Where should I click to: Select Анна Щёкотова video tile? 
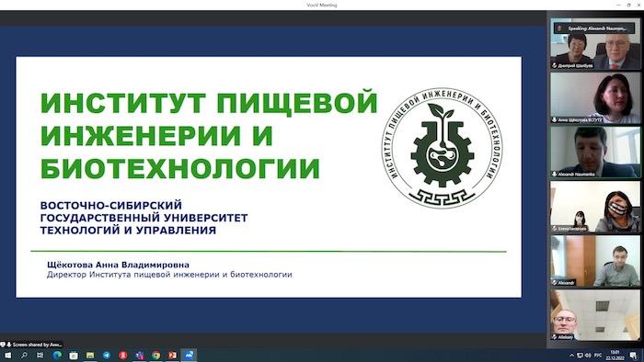tap(595, 98)
